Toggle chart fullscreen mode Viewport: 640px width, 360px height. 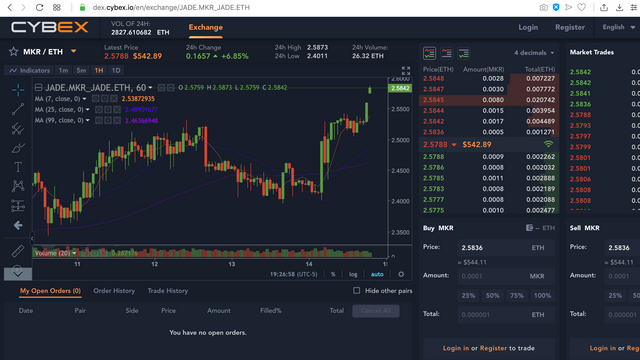(405, 71)
